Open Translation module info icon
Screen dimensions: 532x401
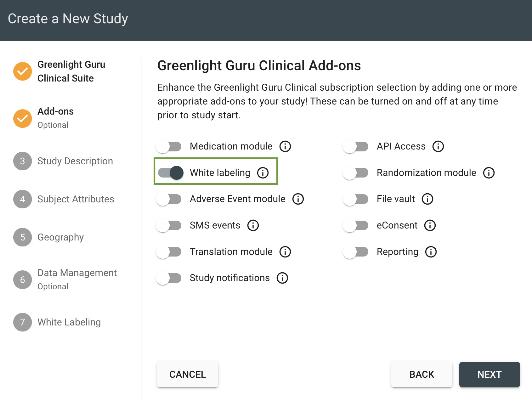(x=285, y=252)
